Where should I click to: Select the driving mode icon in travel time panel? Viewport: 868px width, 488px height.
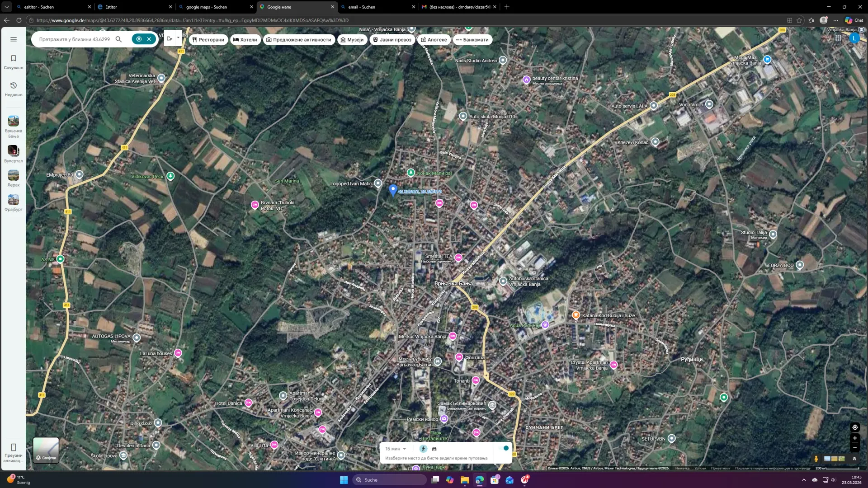pyautogui.click(x=434, y=448)
